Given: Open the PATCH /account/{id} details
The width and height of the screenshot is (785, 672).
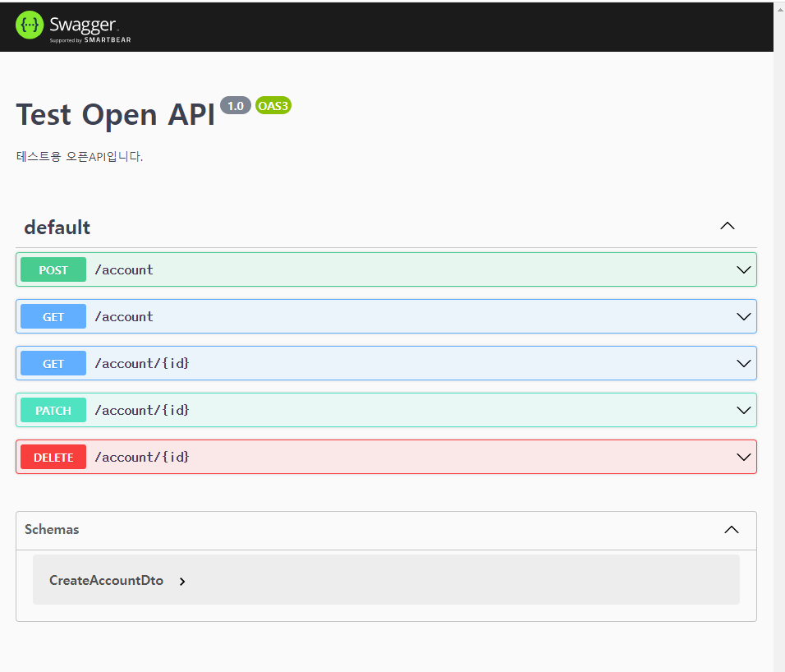Looking at the screenshot, I should [743, 410].
